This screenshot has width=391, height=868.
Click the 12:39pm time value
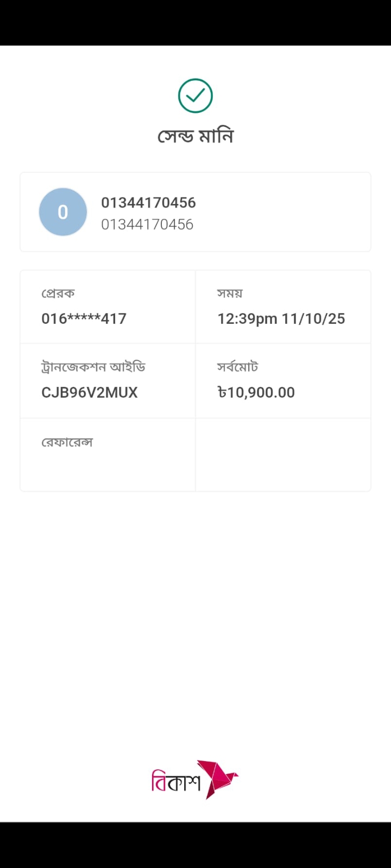[247, 318]
